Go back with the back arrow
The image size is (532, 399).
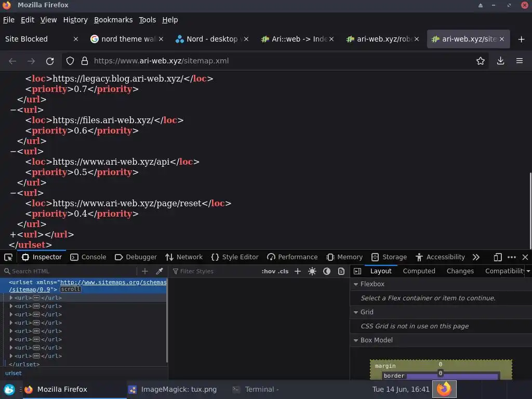pyautogui.click(x=12, y=61)
